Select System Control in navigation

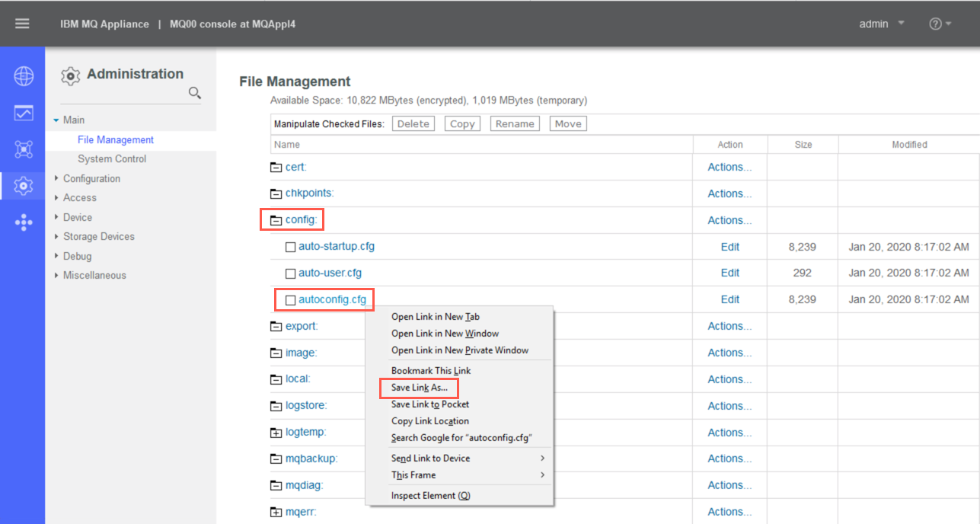click(x=112, y=159)
